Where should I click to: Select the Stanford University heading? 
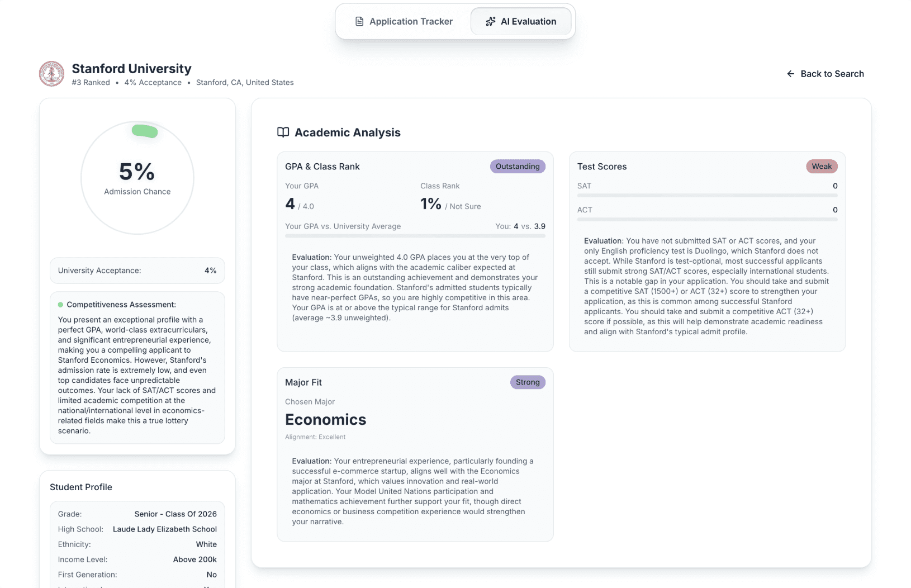click(132, 69)
